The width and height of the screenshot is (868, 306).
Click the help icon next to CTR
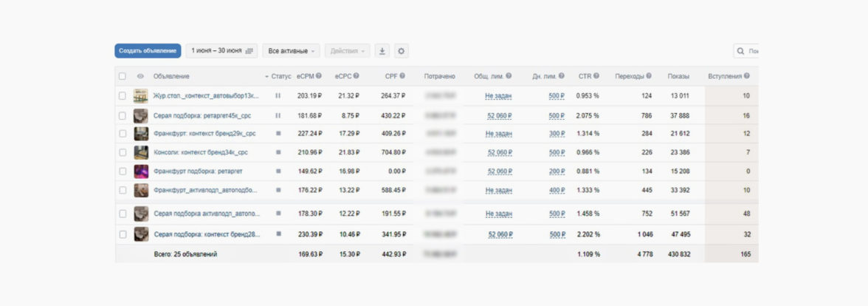pos(596,76)
